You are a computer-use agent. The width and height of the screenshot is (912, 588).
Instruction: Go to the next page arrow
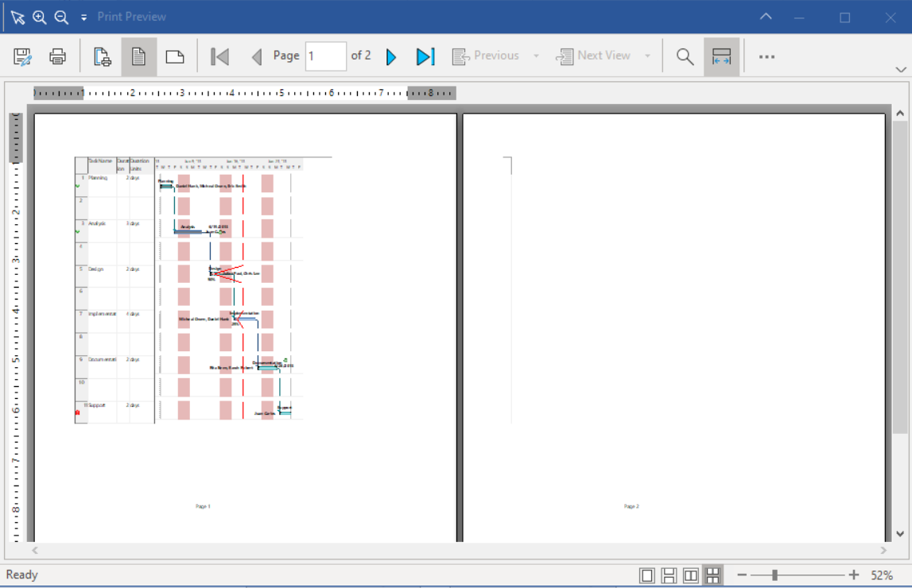[391, 57]
